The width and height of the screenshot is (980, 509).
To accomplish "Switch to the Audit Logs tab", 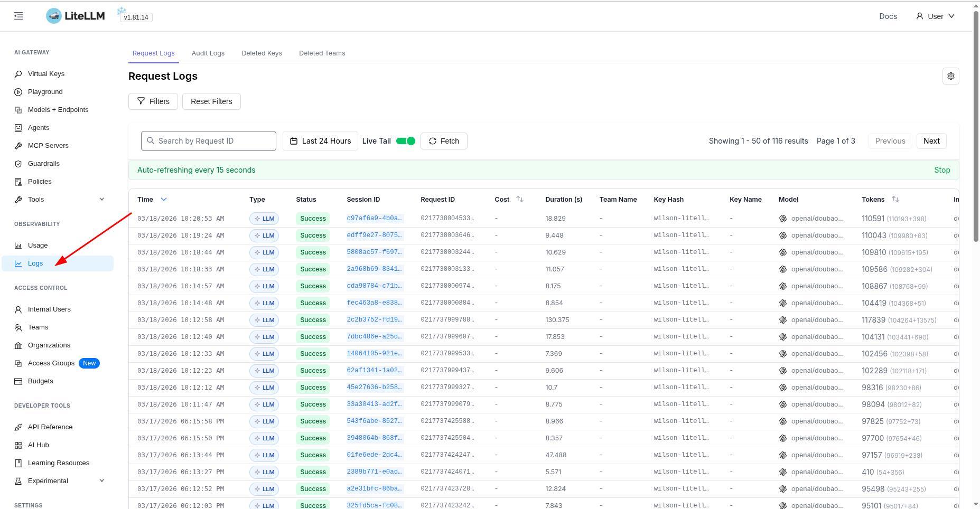I will click(x=208, y=53).
